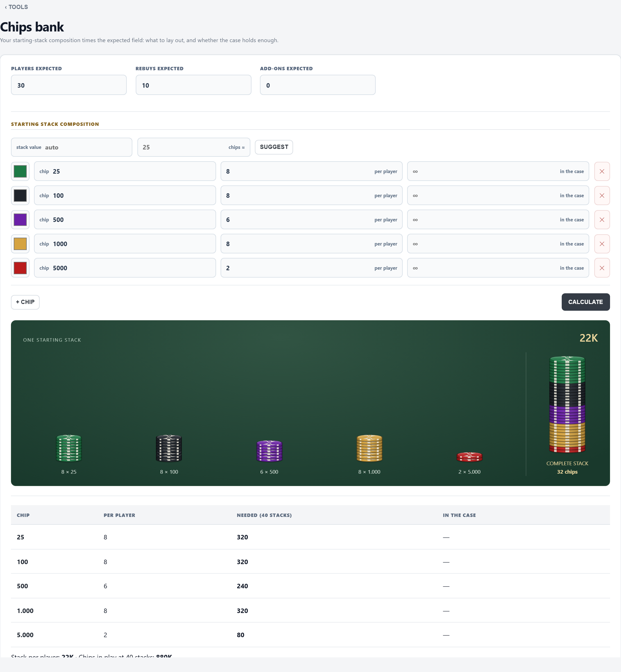Screen dimensions: 621x672
Task: Click the IN THE CASE column header
Action: pyautogui.click(x=459, y=515)
